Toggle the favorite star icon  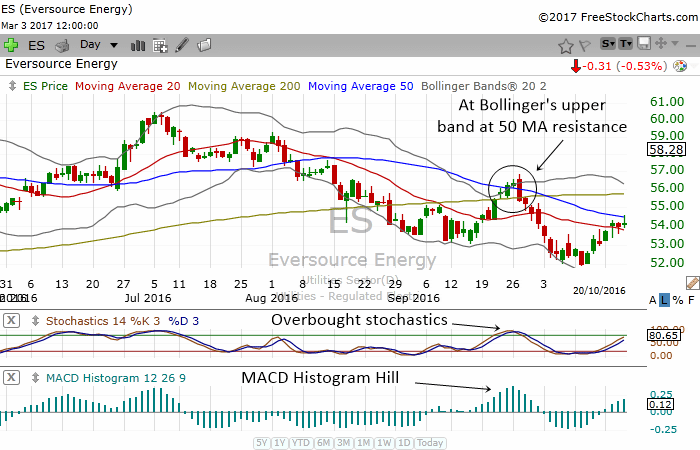pos(566,46)
